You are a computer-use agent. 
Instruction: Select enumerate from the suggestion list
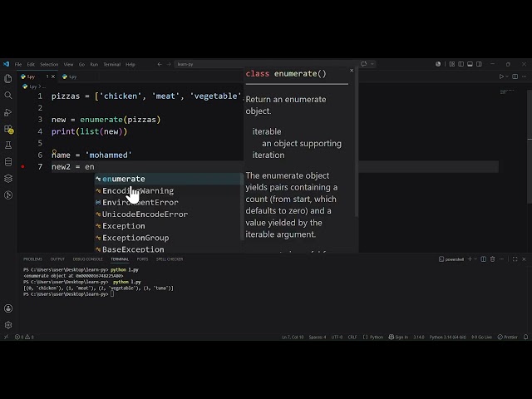pyautogui.click(x=168, y=179)
